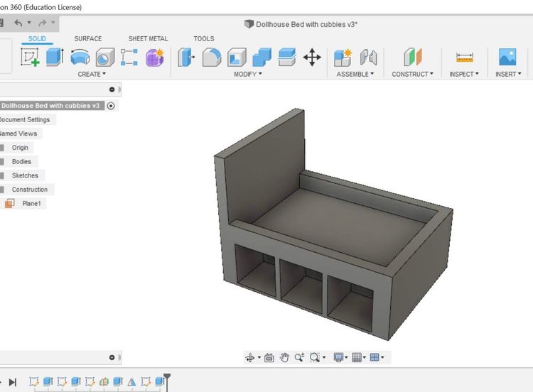Open the SHEET METAL tab
This screenshot has height=392, width=533.
[148, 38]
